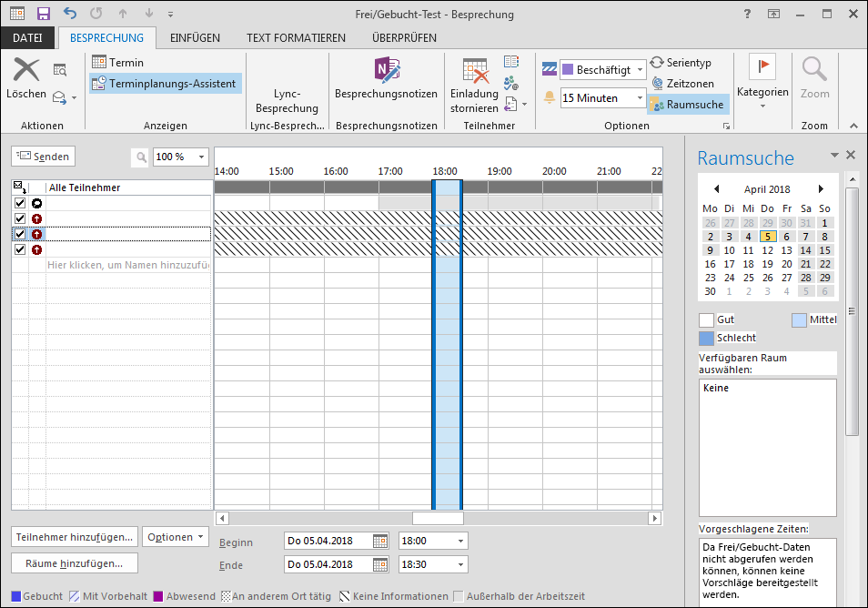The width and height of the screenshot is (868, 608).
Task: Open Quick Access Toolbar customize arrow
Action: click(170, 14)
